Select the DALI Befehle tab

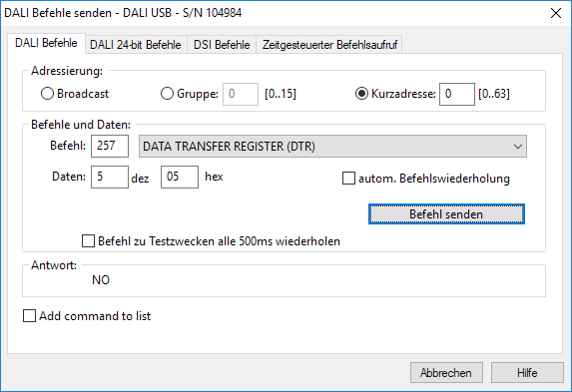tap(46, 43)
